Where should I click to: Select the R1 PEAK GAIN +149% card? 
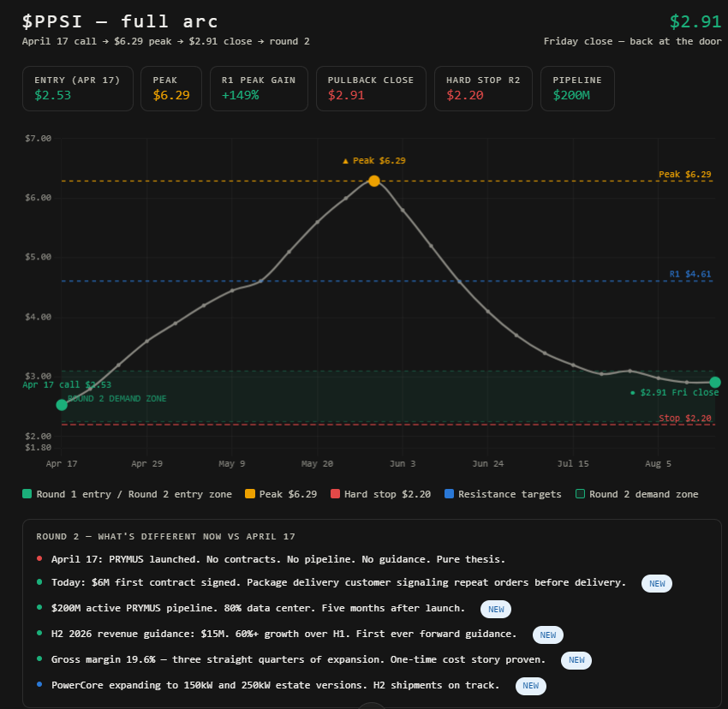tap(259, 89)
